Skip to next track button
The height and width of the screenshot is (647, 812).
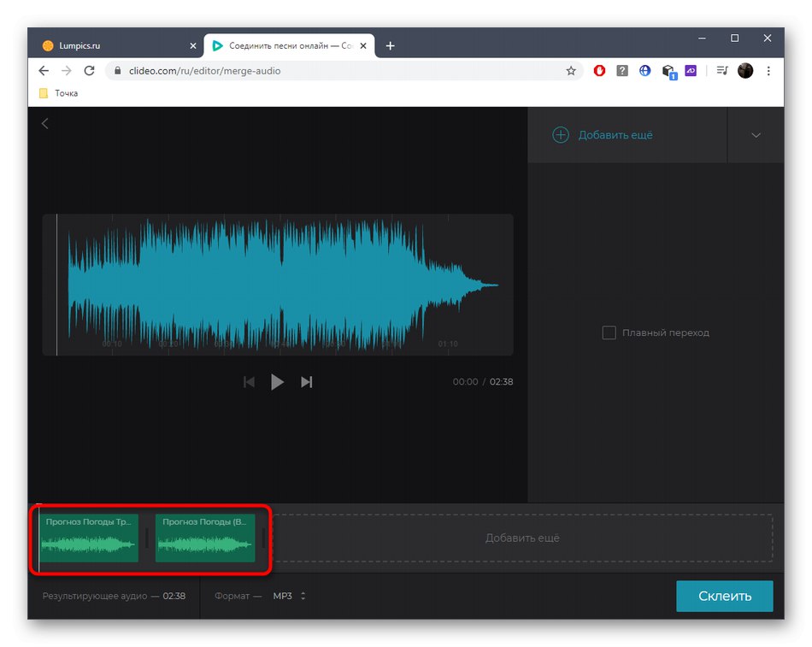(x=306, y=382)
